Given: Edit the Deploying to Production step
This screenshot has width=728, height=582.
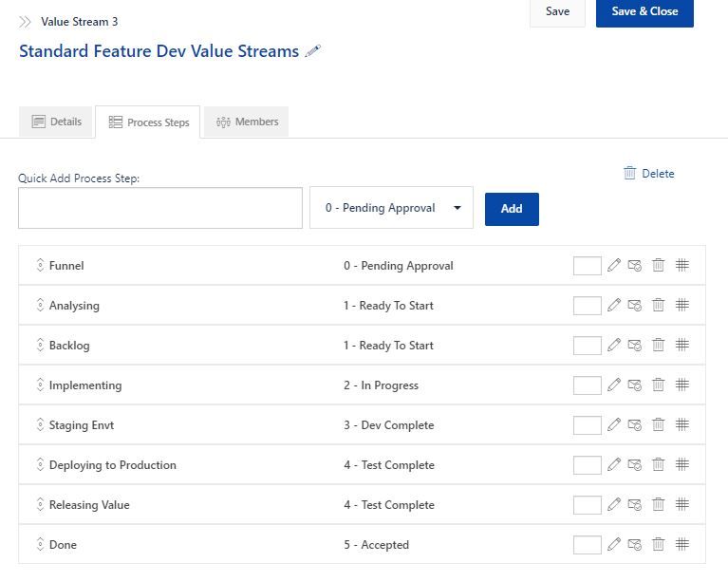Looking at the screenshot, I should tap(614, 464).
